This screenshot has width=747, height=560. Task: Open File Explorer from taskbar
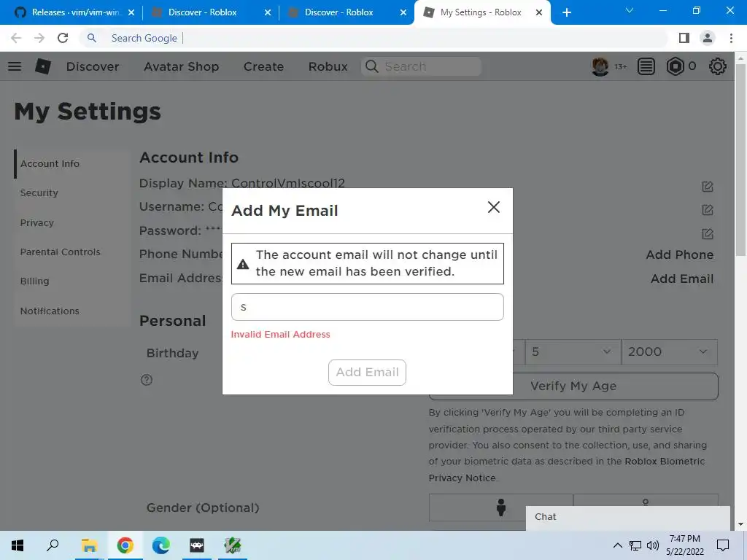(89, 545)
